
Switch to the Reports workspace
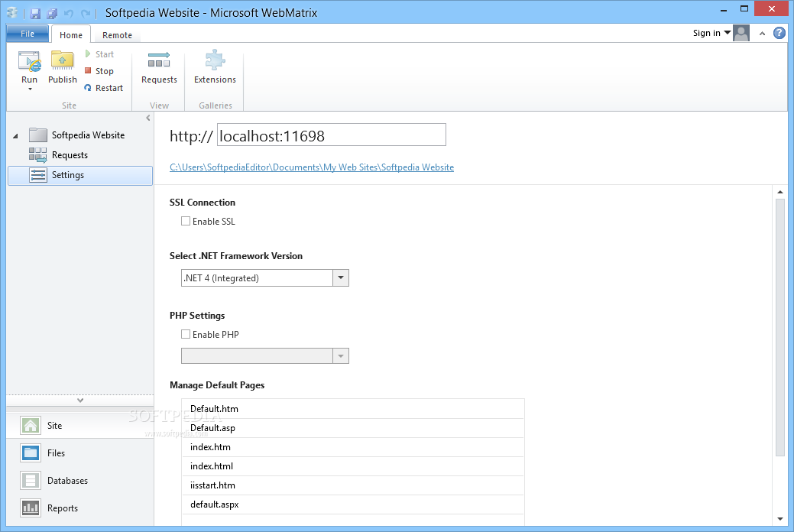(80, 508)
